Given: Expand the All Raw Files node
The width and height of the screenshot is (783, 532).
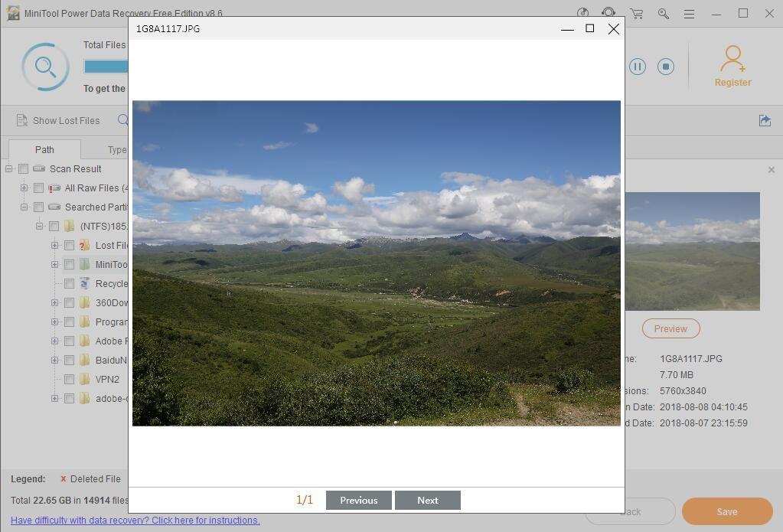Looking at the screenshot, I should 24,188.
